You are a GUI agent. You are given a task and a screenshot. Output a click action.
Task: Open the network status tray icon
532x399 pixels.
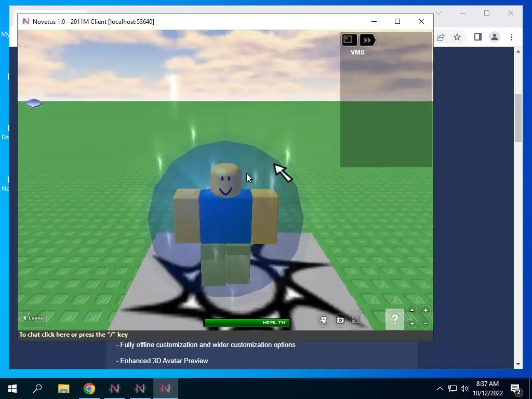[453, 389]
